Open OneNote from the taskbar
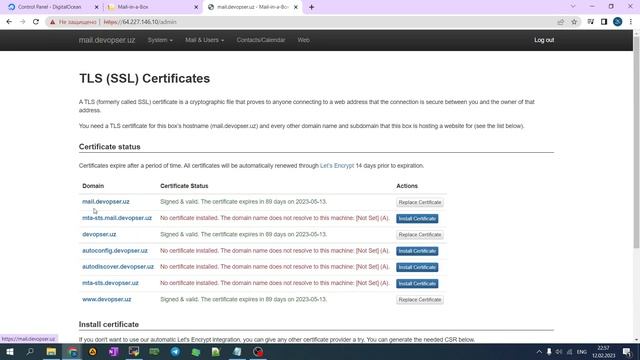Image resolution: width=640 pixels, height=360 pixels. [x=113, y=352]
